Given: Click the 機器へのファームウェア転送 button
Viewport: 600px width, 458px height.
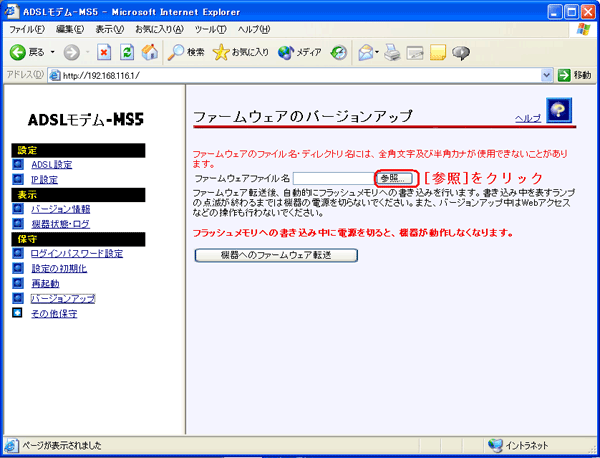Looking at the screenshot, I should click(x=276, y=255).
